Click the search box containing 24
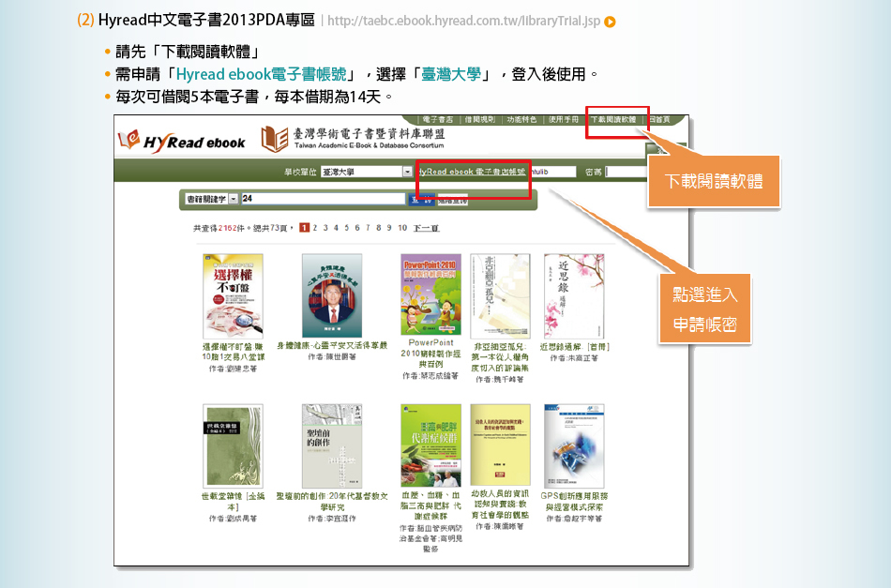This screenshot has height=588, width=891. coord(323,199)
